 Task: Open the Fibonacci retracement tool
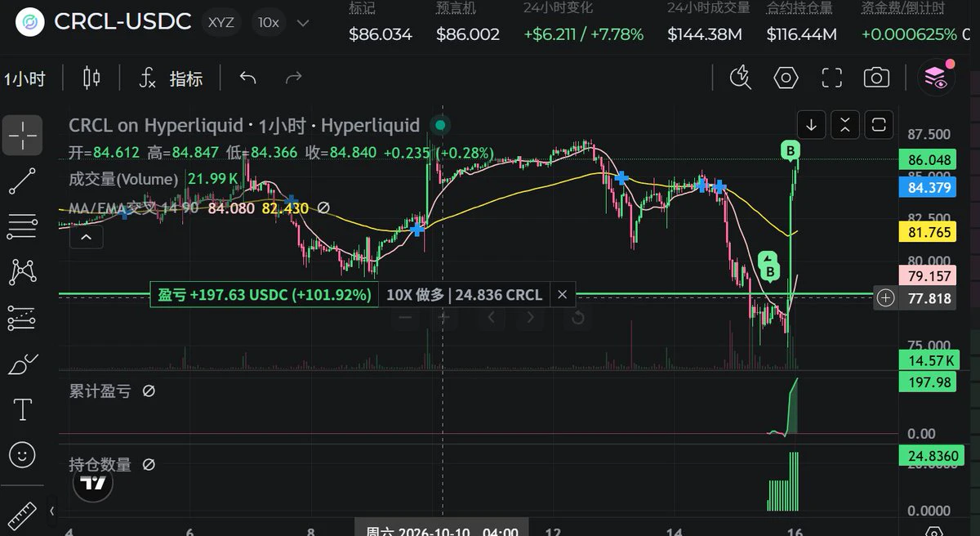[x=22, y=226]
